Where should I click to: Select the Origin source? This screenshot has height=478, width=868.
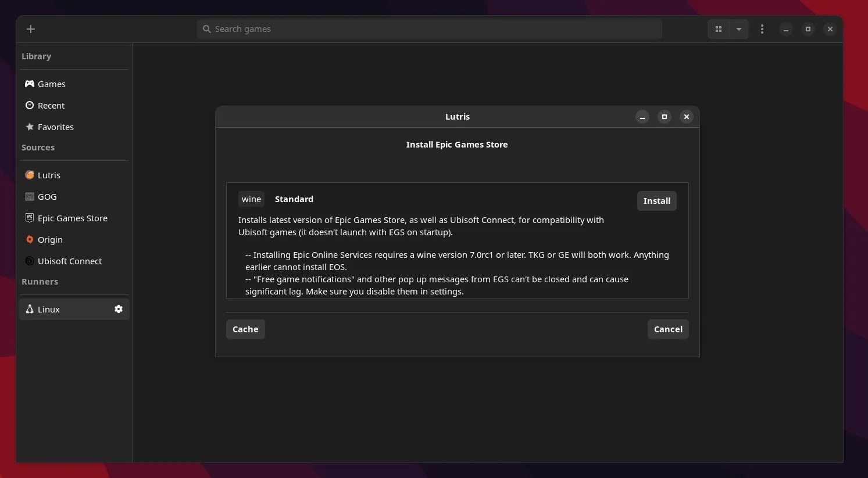point(50,239)
